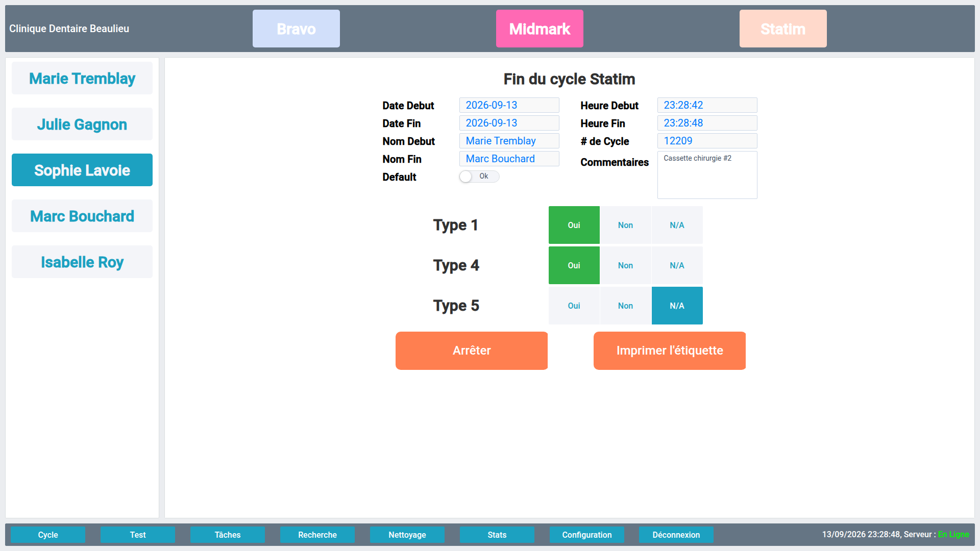Select N/A for Type 1

pyautogui.click(x=677, y=225)
